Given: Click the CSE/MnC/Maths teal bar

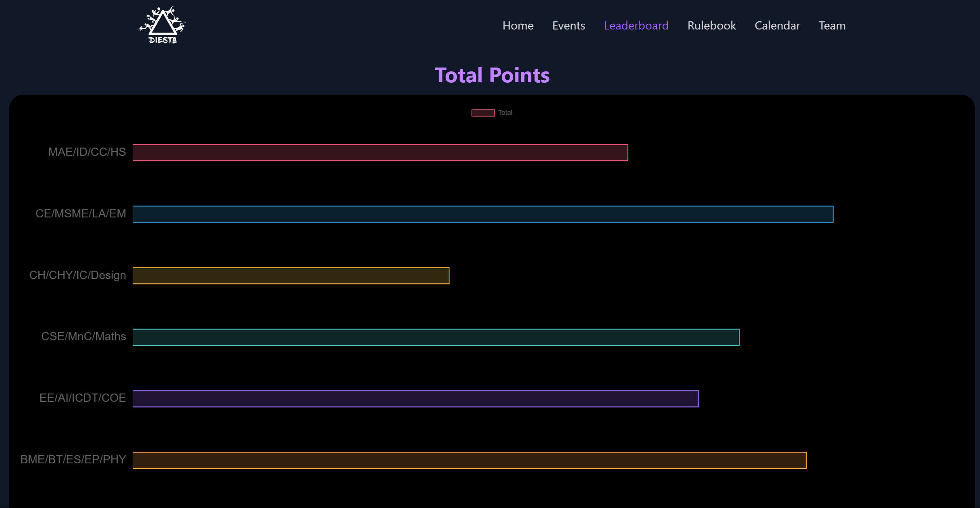Looking at the screenshot, I should [x=436, y=337].
